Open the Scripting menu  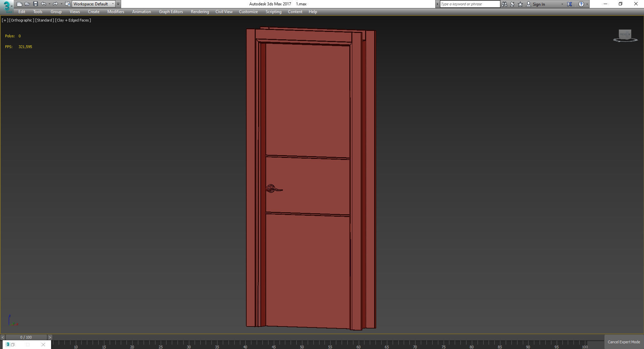tap(274, 12)
